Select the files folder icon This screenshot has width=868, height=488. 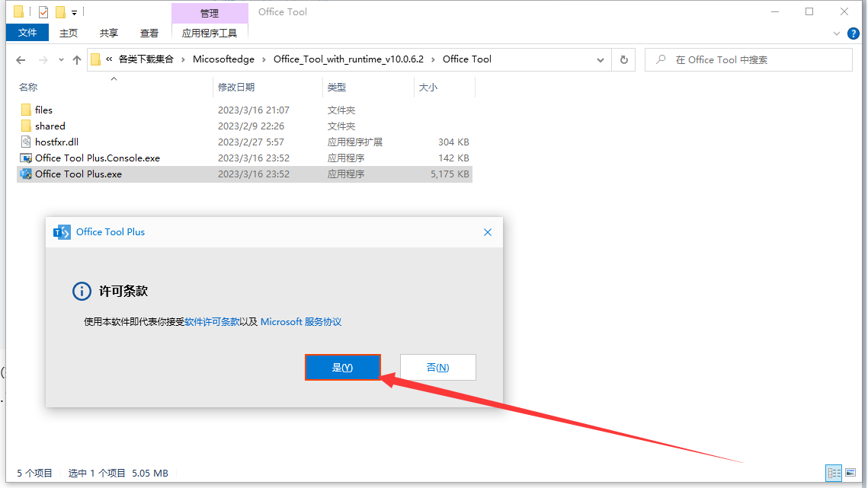coord(25,110)
